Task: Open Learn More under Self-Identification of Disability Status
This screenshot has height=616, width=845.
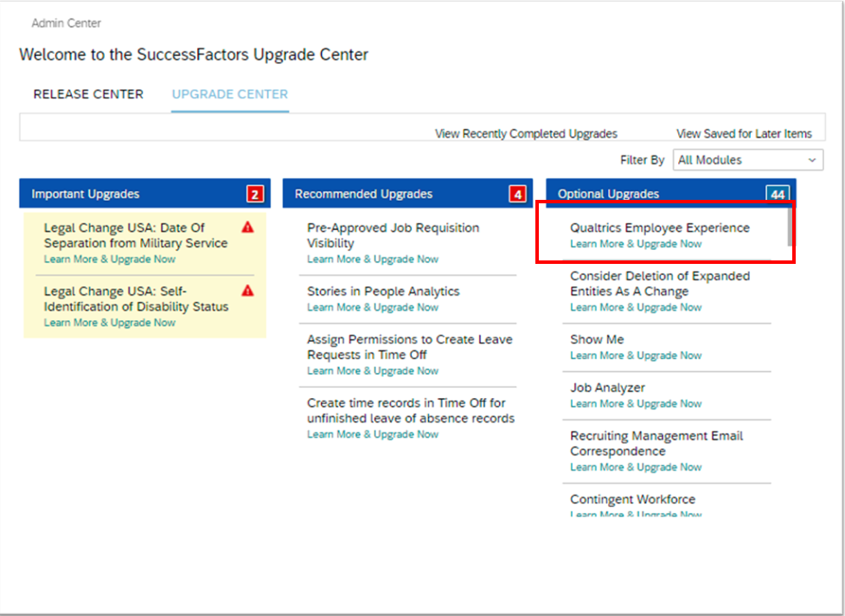Action: tap(109, 323)
